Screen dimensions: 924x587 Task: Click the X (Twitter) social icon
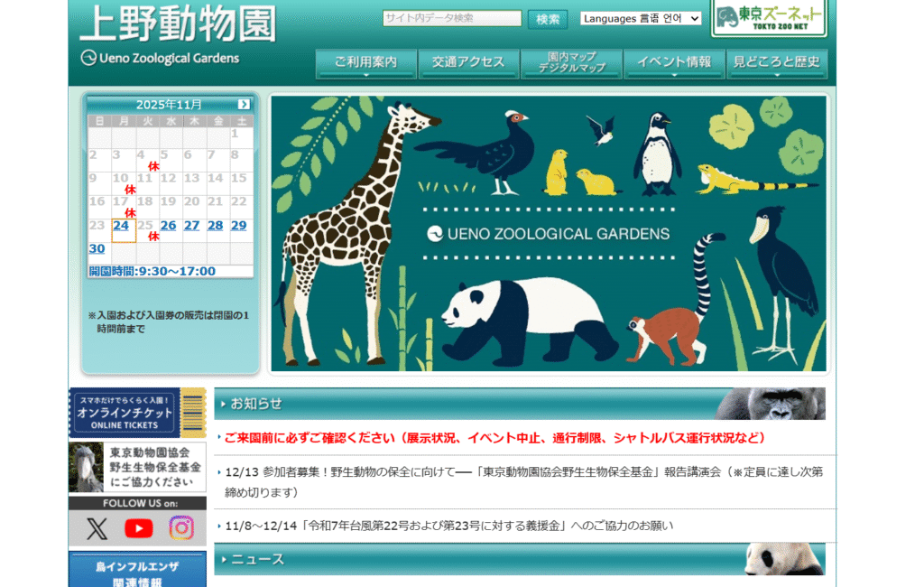97,528
